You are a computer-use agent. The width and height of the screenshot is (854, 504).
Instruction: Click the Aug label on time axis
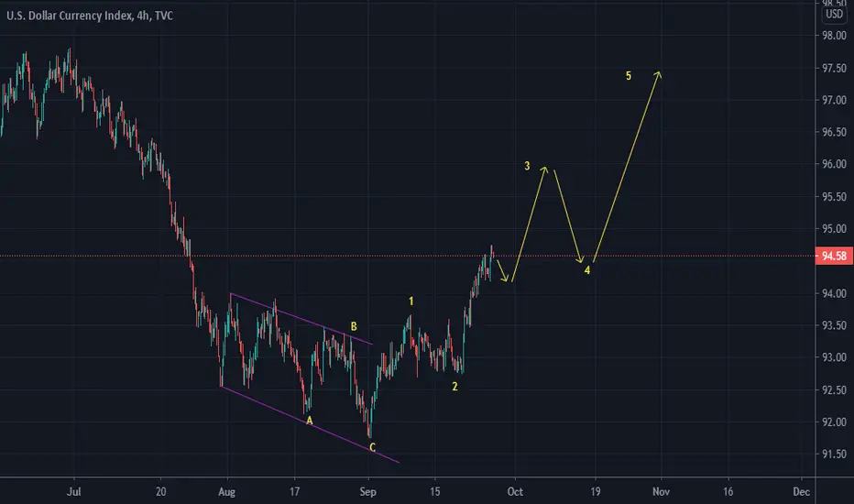pyautogui.click(x=226, y=491)
